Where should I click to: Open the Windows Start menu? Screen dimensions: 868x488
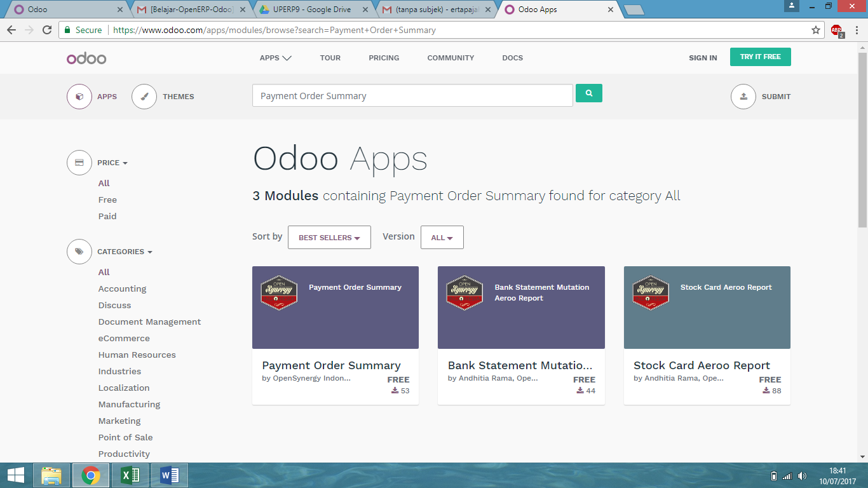(x=15, y=475)
